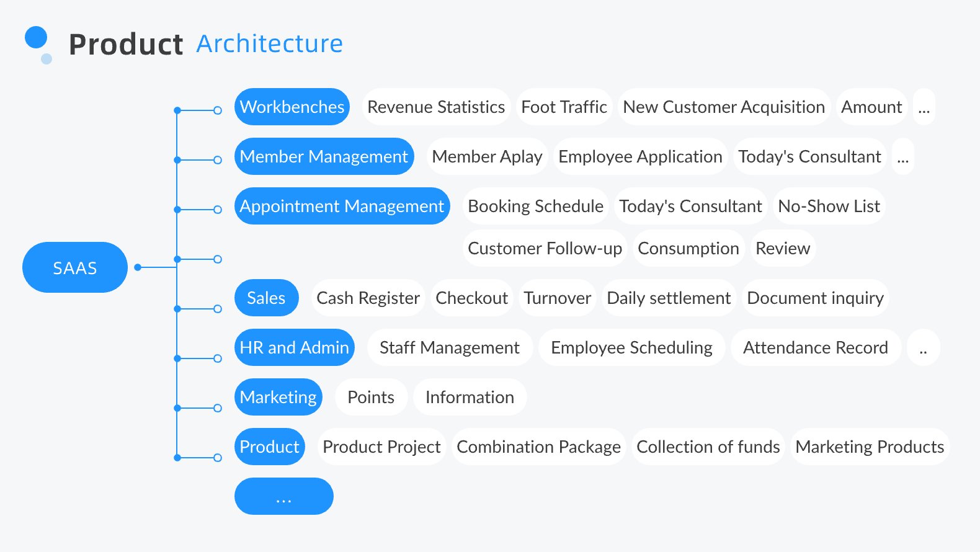Open the HR and Admin category

pos(294,347)
